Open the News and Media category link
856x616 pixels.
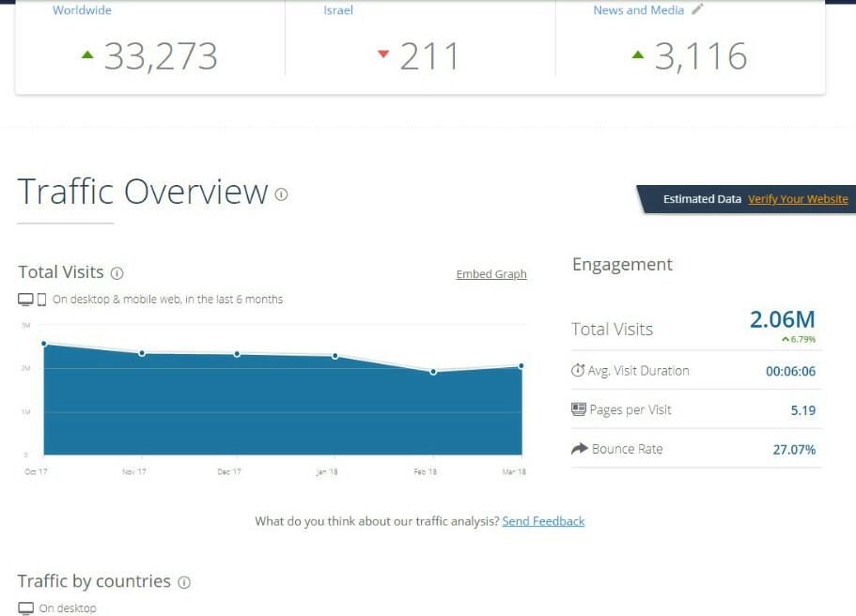638,10
